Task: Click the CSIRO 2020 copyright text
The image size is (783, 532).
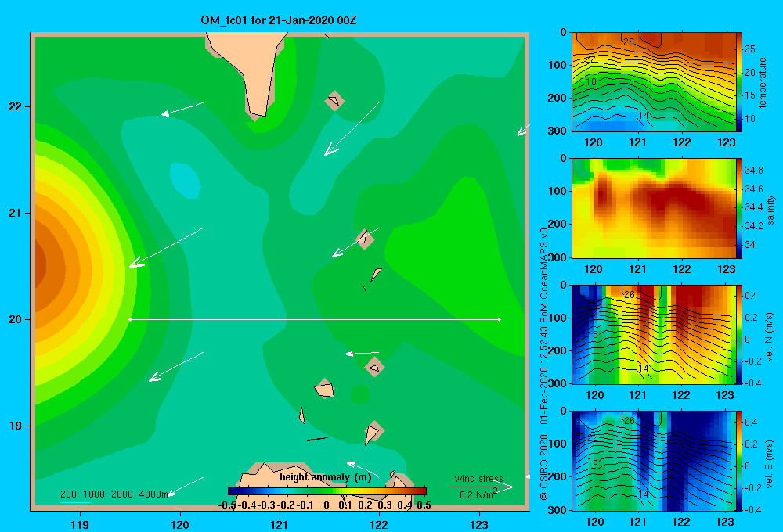Action: tap(544, 467)
